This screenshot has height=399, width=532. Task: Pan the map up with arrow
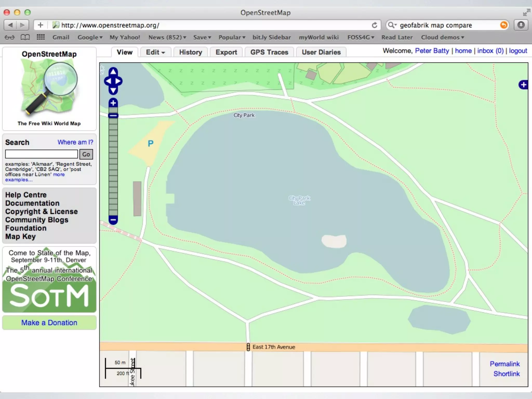[113, 71]
